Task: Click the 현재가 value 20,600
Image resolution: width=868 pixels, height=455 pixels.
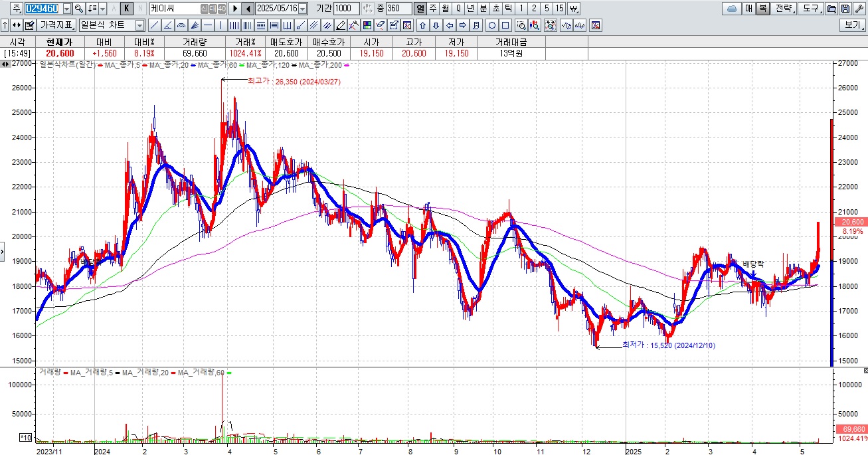Action: [59, 53]
